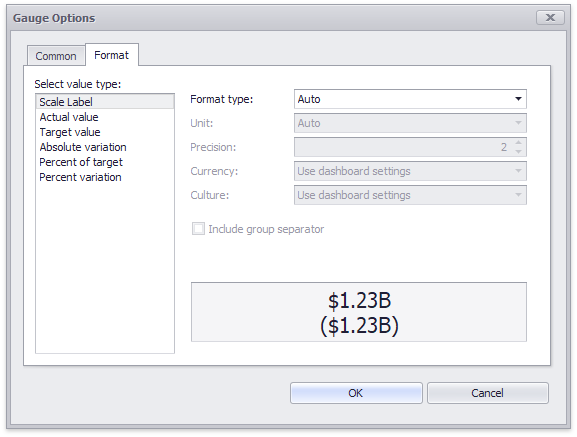
Task: Click the $1.23B format preview
Action: (359, 312)
